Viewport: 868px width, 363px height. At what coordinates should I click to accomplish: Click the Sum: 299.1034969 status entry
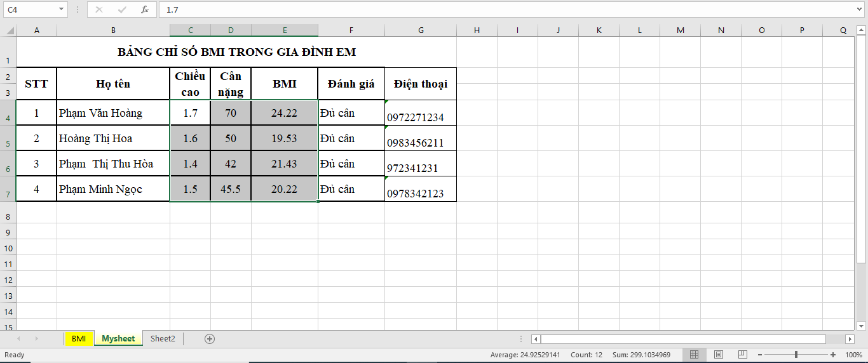[641, 355]
